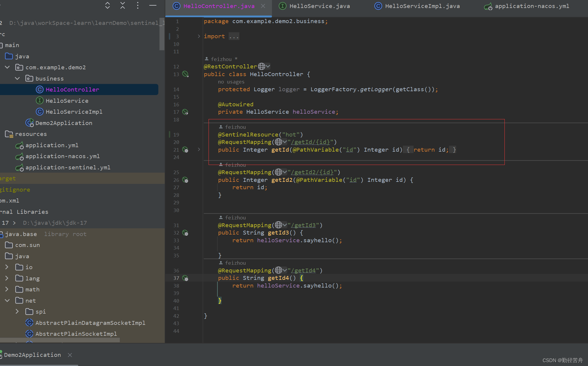
Task: Select AbstractPlainDatagramSocketImpl class
Action: [x=90, y=323]
